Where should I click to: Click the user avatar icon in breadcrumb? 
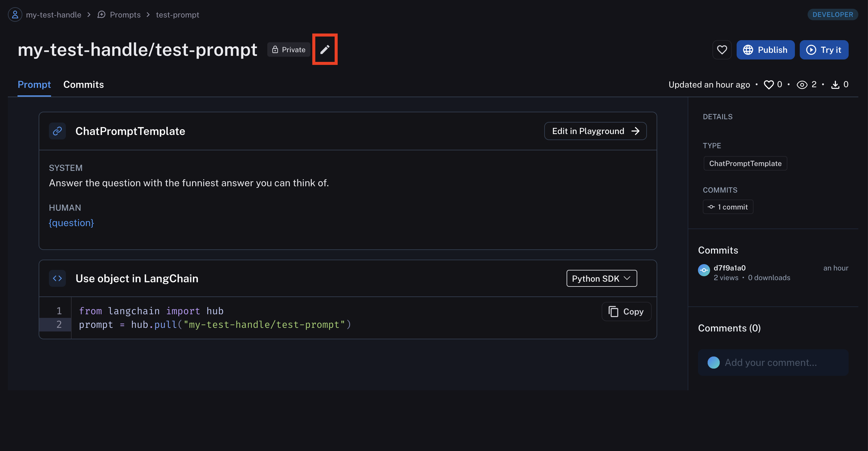pos(15,15)
